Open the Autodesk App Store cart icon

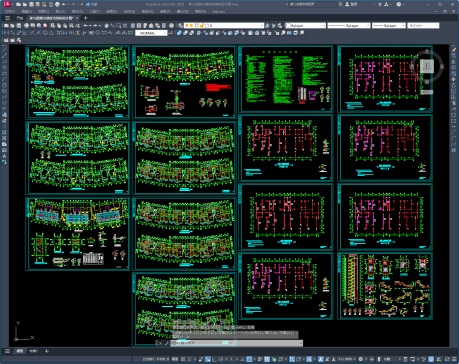380,4
